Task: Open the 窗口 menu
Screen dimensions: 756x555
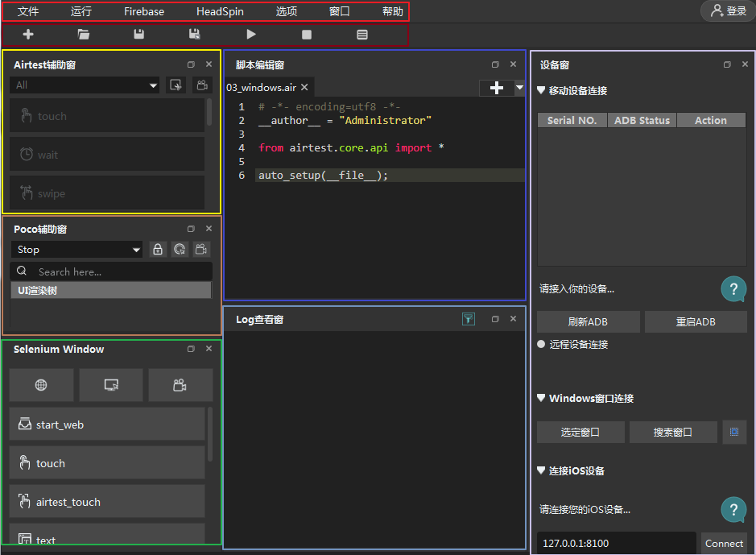Action: tap(340, 11)
